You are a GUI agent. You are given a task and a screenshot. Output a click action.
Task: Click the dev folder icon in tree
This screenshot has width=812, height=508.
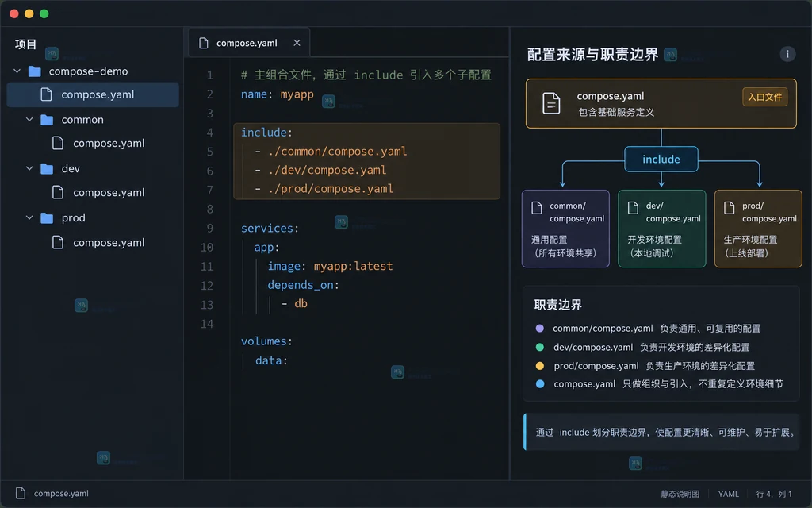point(47,168)
